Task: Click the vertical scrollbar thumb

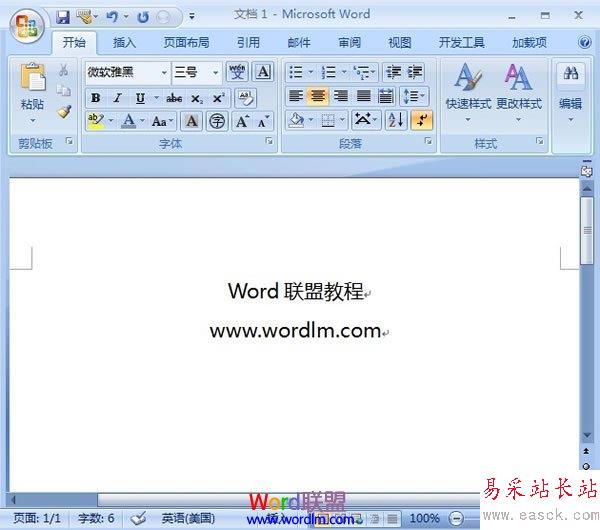Action: [587, 230]
